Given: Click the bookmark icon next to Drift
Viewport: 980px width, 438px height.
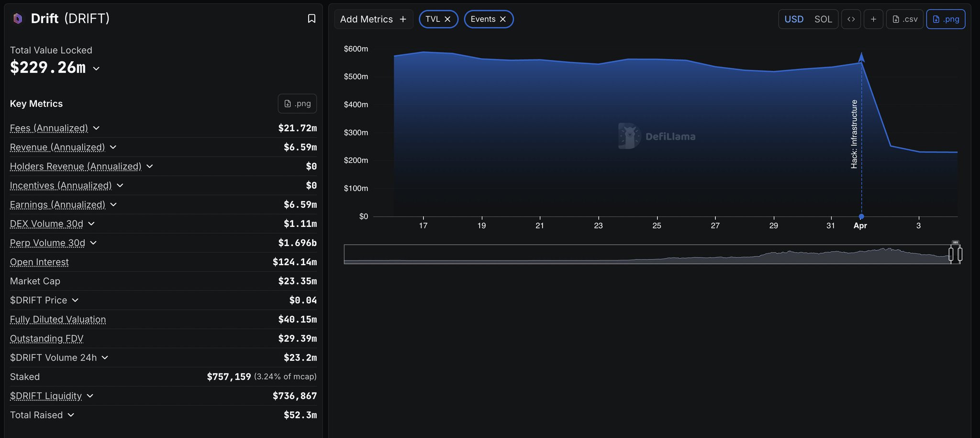Looking at the screenshot, I should [x=312, y=19].
